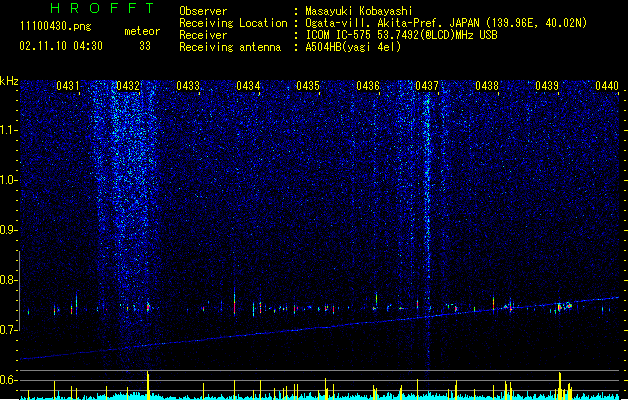Click the 'Receiving antenna' field label
629x400 pixels.
coord(230,47)
